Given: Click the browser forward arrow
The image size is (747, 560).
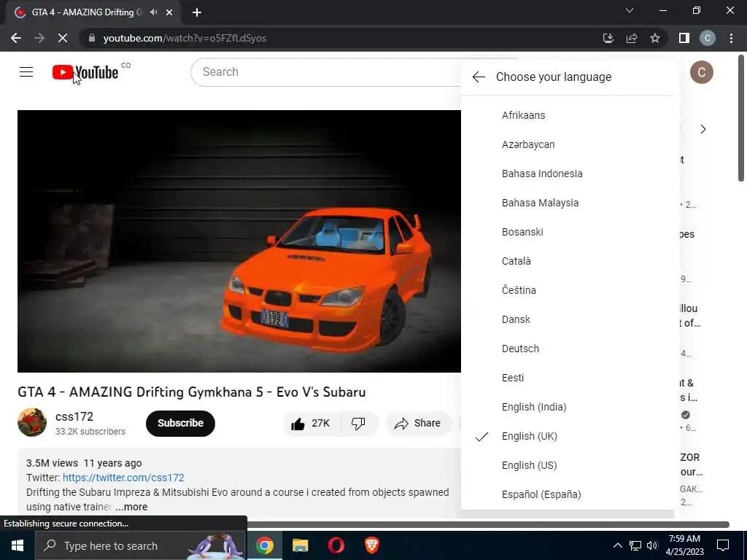Looking at the screenshot, I should (x=39, y=38).
